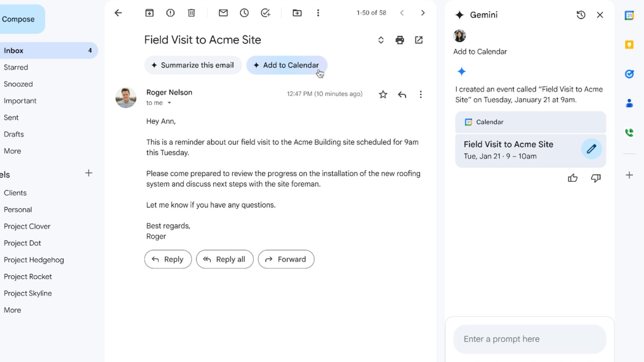
Task: Report email as spam
Action: point(170,13)
